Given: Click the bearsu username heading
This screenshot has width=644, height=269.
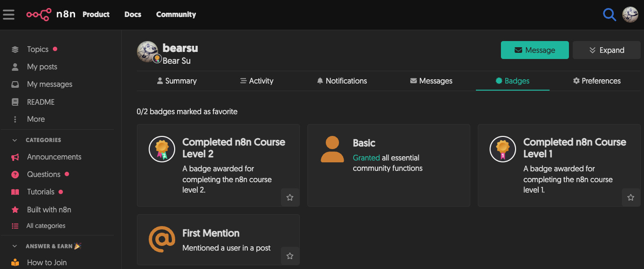Looking at the screenshot, I should click(x=180, y=48).
